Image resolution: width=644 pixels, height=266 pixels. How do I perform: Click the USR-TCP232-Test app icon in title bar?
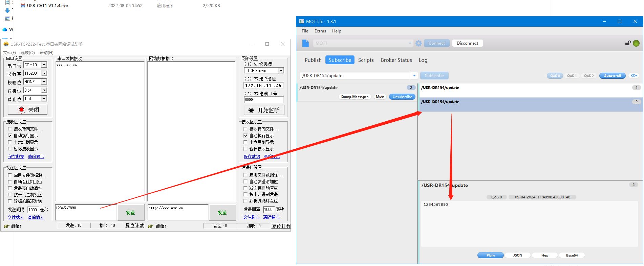pos(6,44)
